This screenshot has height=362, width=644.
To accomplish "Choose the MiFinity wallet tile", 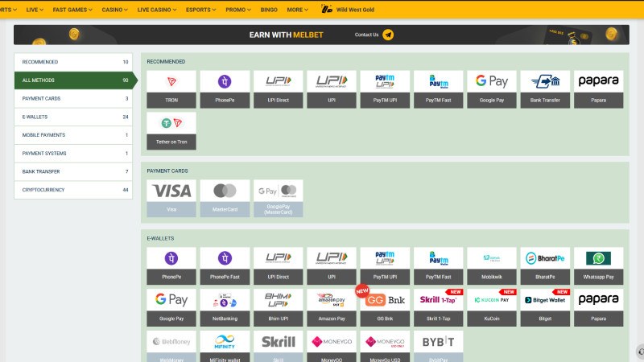I will [x=225, y=346].
